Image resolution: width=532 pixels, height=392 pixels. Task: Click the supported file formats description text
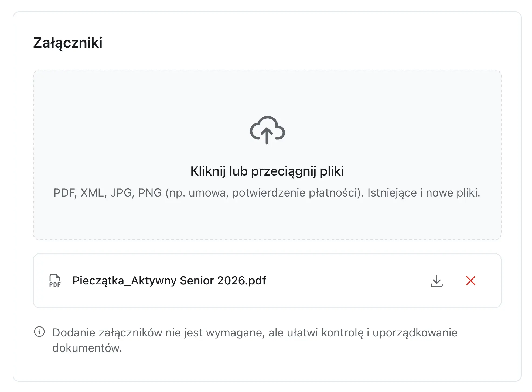tap(267, 192)
